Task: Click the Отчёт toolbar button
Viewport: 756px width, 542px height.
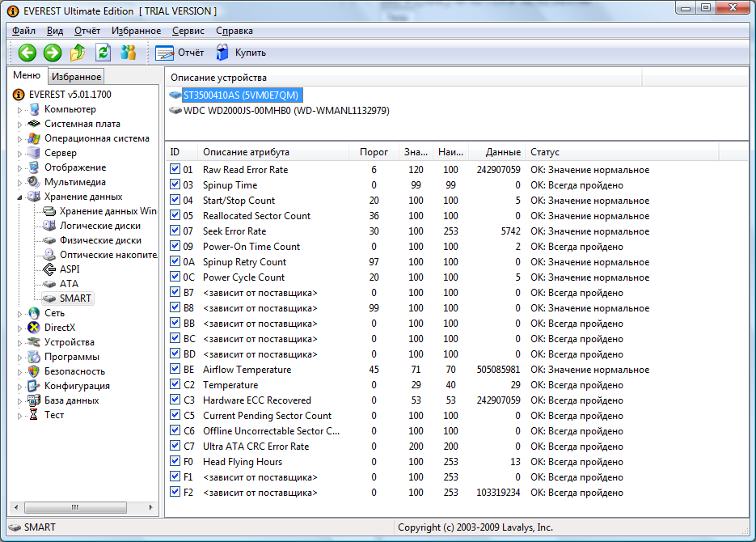Action: [179, 53]
